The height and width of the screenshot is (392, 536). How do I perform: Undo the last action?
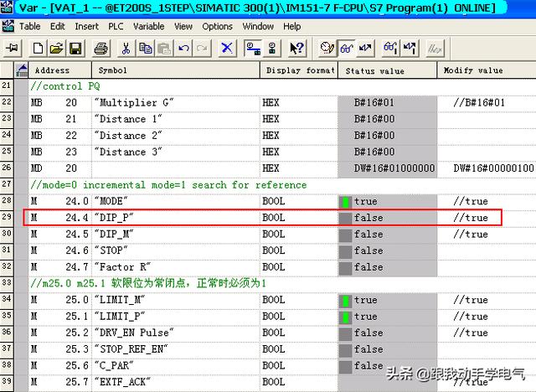tap(183, 49)
